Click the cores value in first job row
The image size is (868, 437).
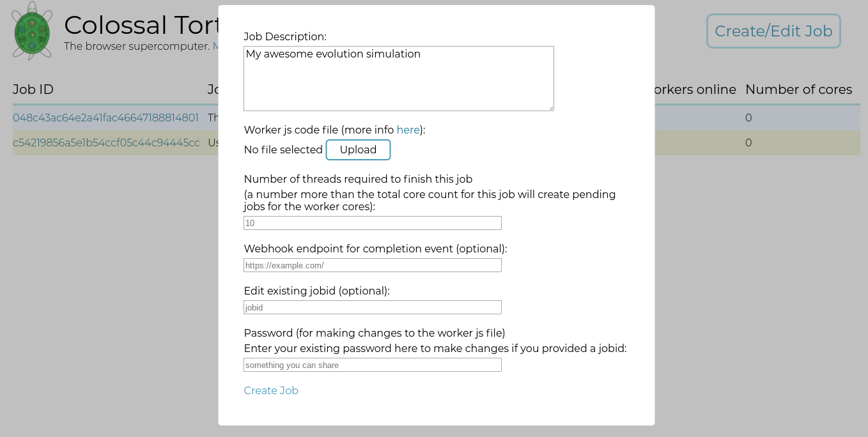click(x=748, y=118)
